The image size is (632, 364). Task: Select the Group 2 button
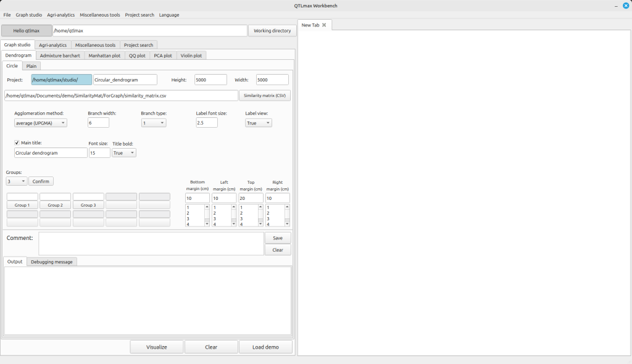(55, 205)
